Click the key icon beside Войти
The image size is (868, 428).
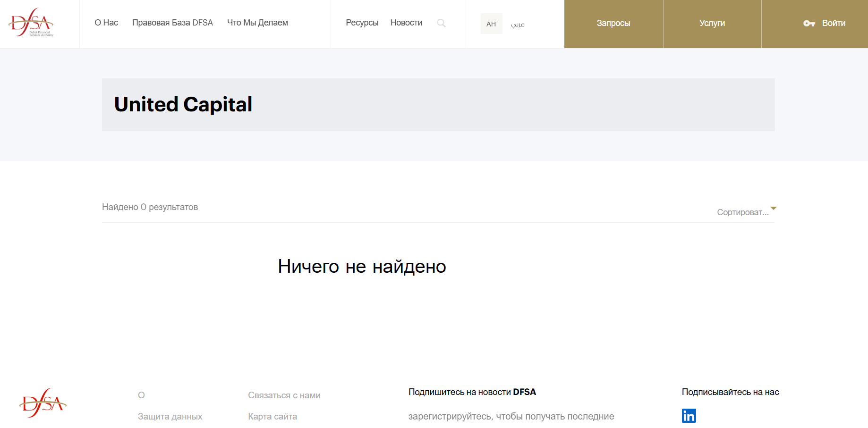tap(809, 23)
